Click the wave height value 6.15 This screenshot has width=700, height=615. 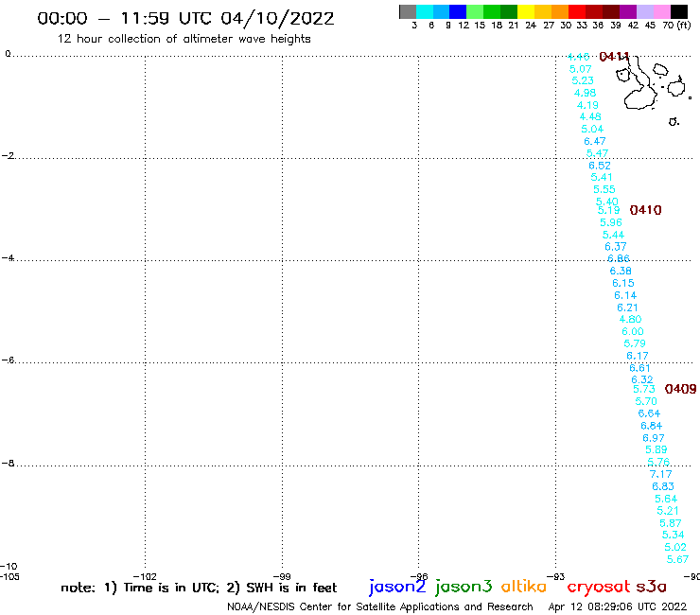point(623,283)
